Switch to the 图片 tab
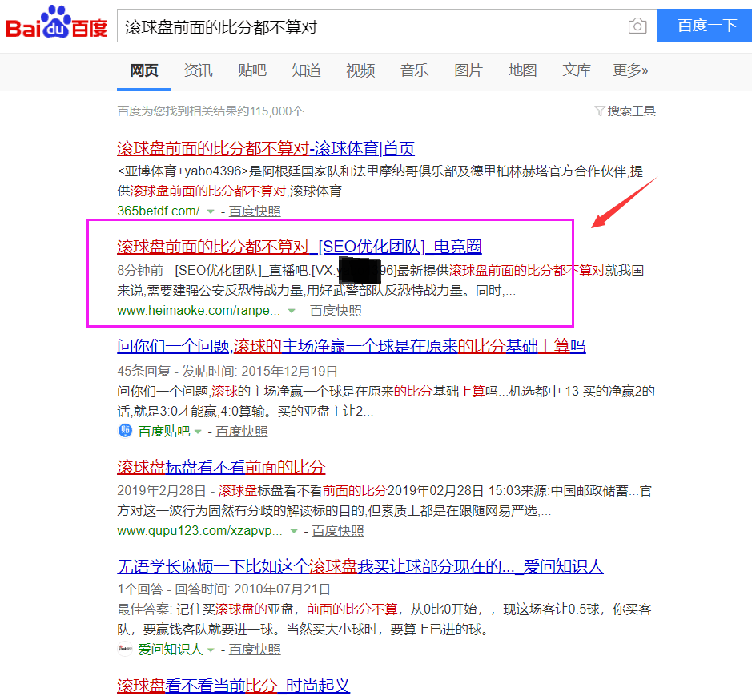 [468, 70]
